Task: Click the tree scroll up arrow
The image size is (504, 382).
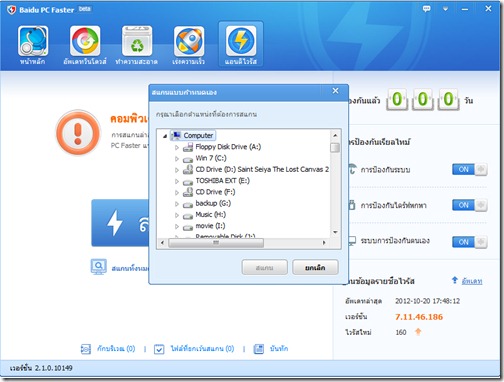Action: 335,135
